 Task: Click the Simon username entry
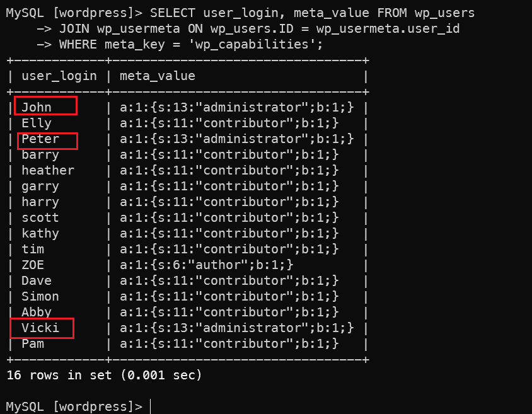(40, 297)
